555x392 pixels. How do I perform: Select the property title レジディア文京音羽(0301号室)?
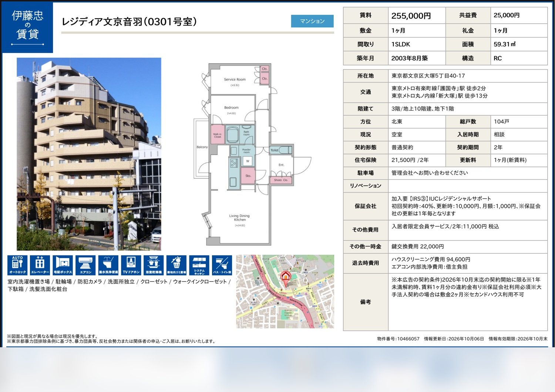[x=129, y=22]
